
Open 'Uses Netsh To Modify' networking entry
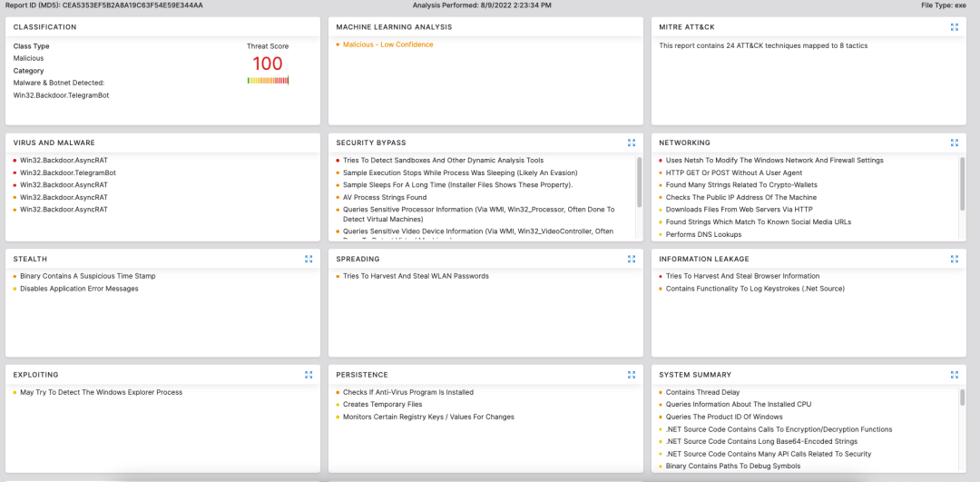(774, 160)
